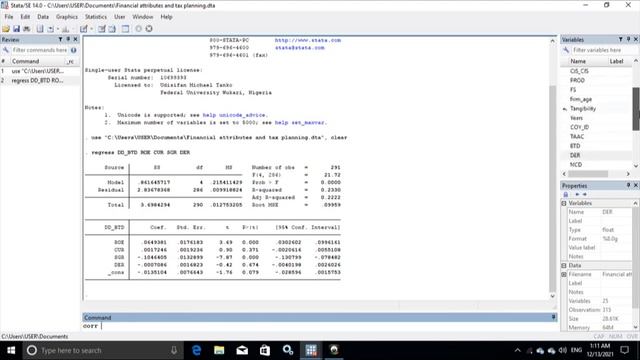Click right arrow of Variables horizontal scrollbar
The width and height of the screenshot is (640, 360).
pyautogui.click(x=628, y=174)
